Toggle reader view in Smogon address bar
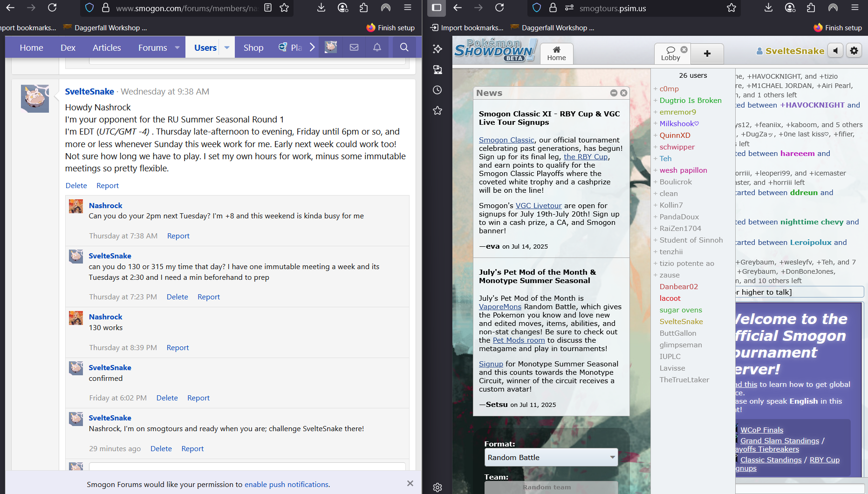Image resolution: width=868 pixels, height=494 pixels. coord(268,8)
